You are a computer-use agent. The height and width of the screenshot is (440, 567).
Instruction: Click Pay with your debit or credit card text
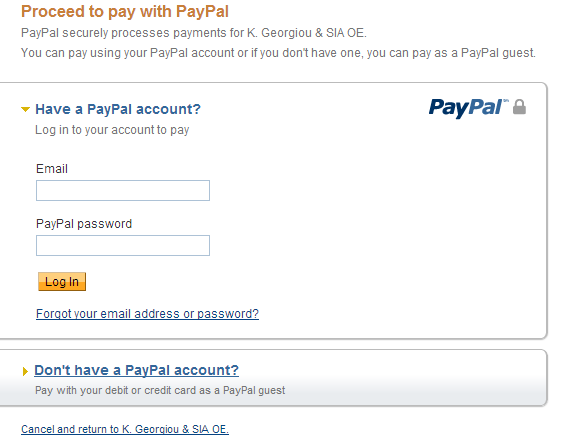click(x=160, y=390)
